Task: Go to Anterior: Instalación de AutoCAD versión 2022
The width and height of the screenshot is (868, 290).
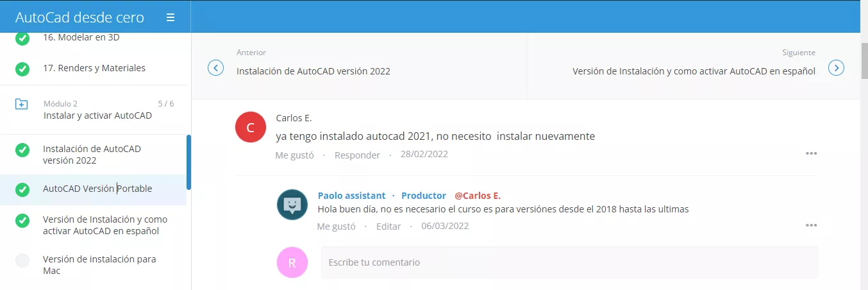Action: pos(313,71)
